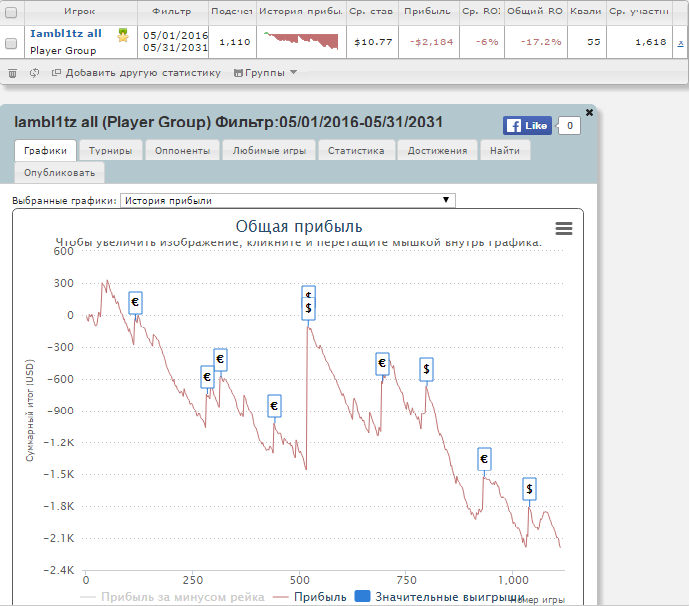Open the Любимые игры tab
This screenshot has width=690, height=606.
point(269,151)
